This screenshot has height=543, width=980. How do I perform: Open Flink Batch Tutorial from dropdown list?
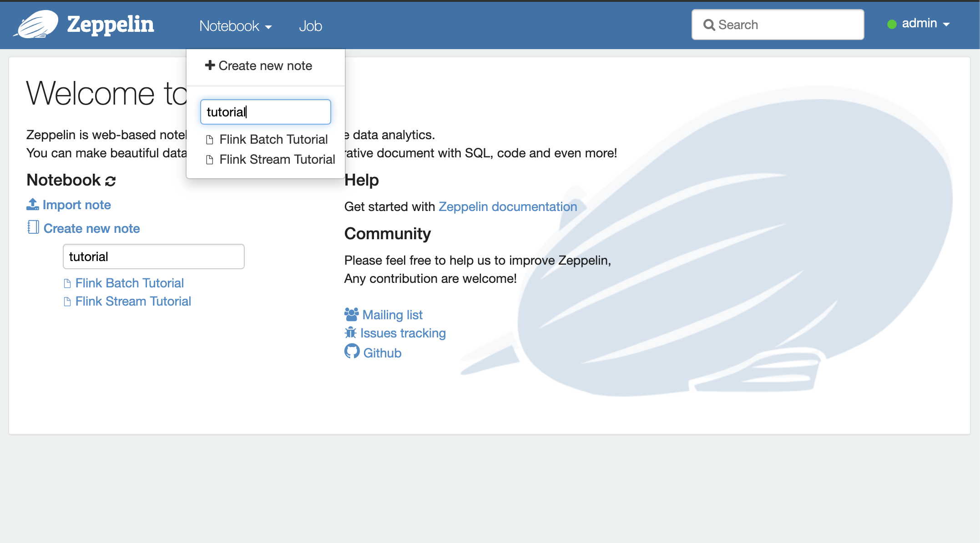[x=273, y=139]
